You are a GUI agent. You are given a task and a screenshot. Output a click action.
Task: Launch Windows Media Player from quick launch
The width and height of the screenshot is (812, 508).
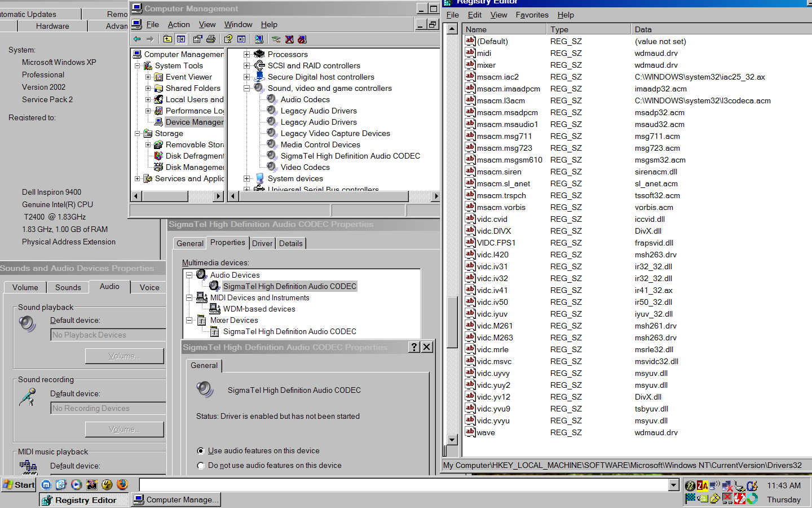click(x=77, y=484)
